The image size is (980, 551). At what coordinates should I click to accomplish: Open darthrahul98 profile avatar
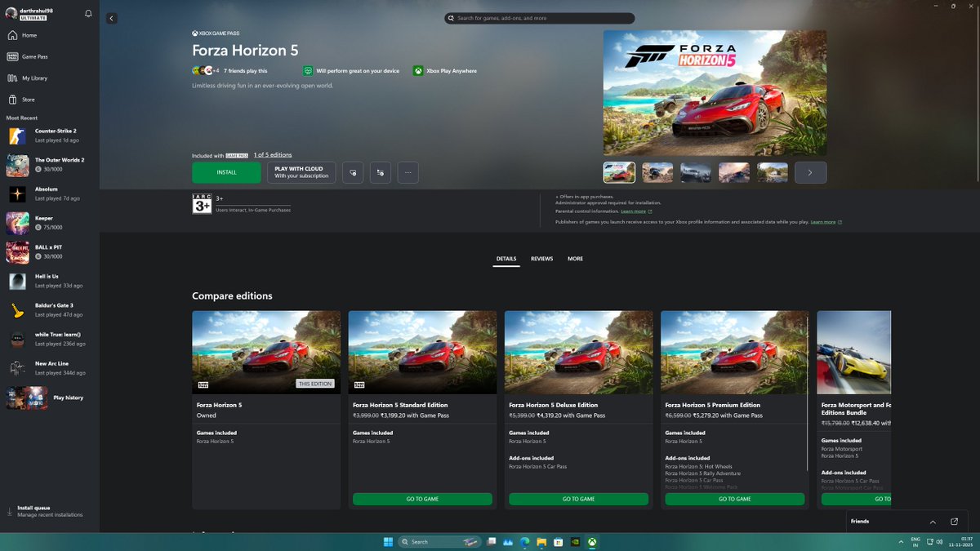coord(11,14)
